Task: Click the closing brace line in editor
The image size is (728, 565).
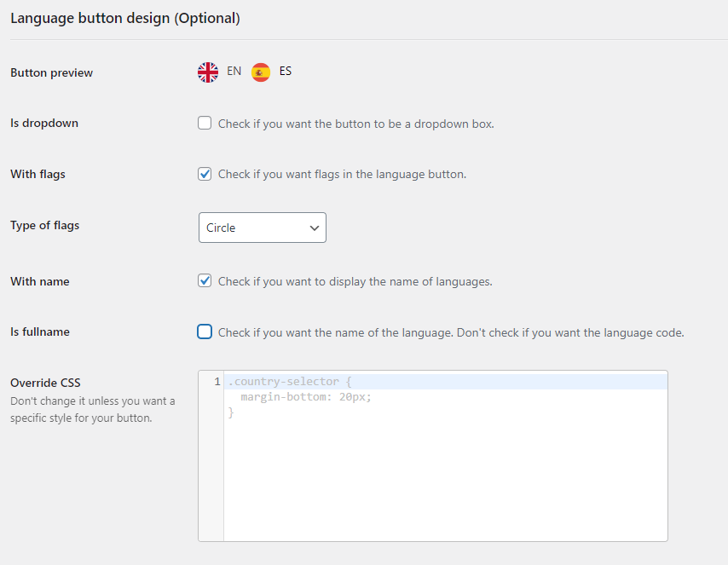Action: tap(231, 412)
